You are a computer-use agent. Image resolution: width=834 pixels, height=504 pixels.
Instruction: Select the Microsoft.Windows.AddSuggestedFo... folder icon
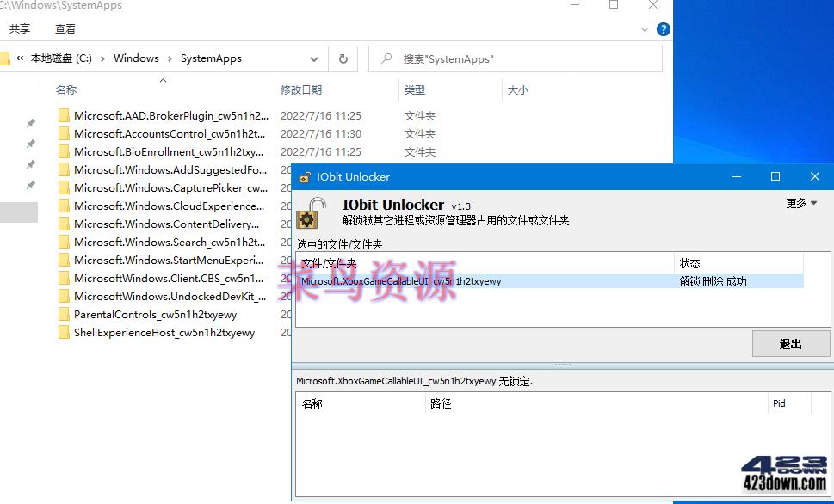coord(64,170)
